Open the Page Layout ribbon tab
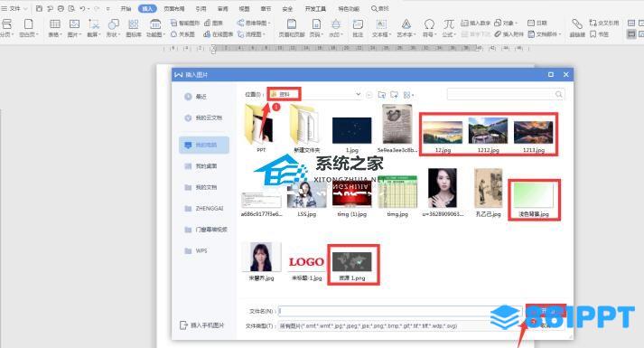 (x=174, y=9)
